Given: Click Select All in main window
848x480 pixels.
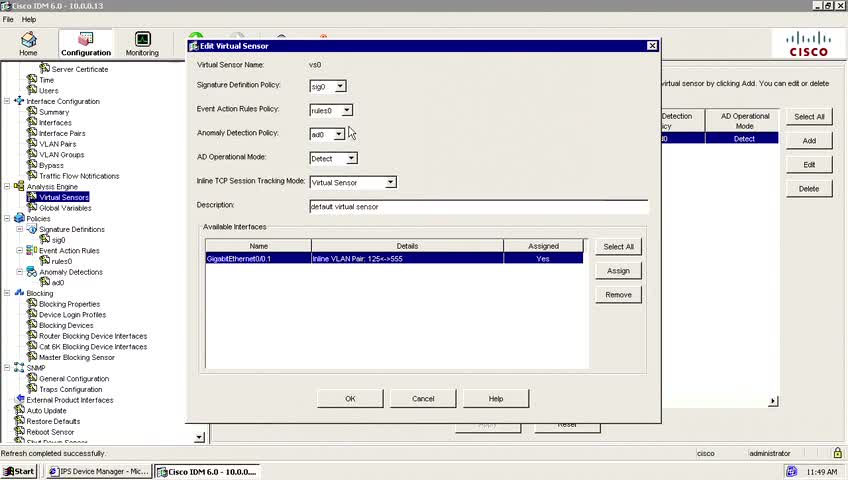Looking at the screenshot, I should (809, 117).
